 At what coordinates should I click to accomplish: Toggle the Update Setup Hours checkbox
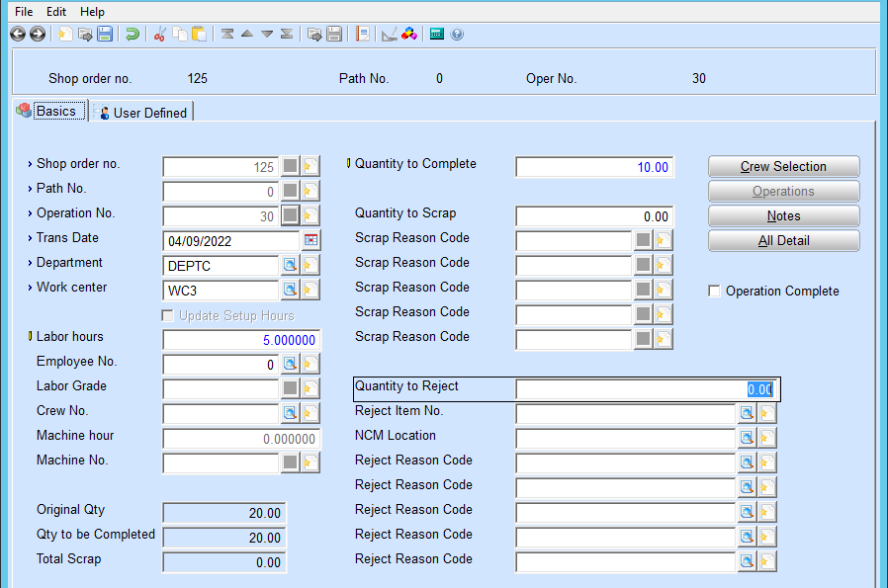(x=168, y=315)
